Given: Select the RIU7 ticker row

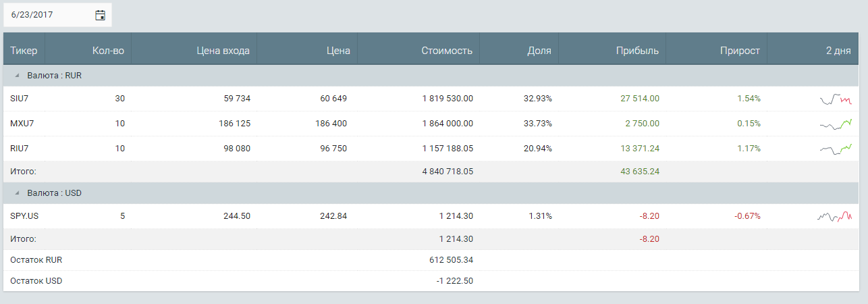Looking at the screenshot, I should tap(431, 149).
